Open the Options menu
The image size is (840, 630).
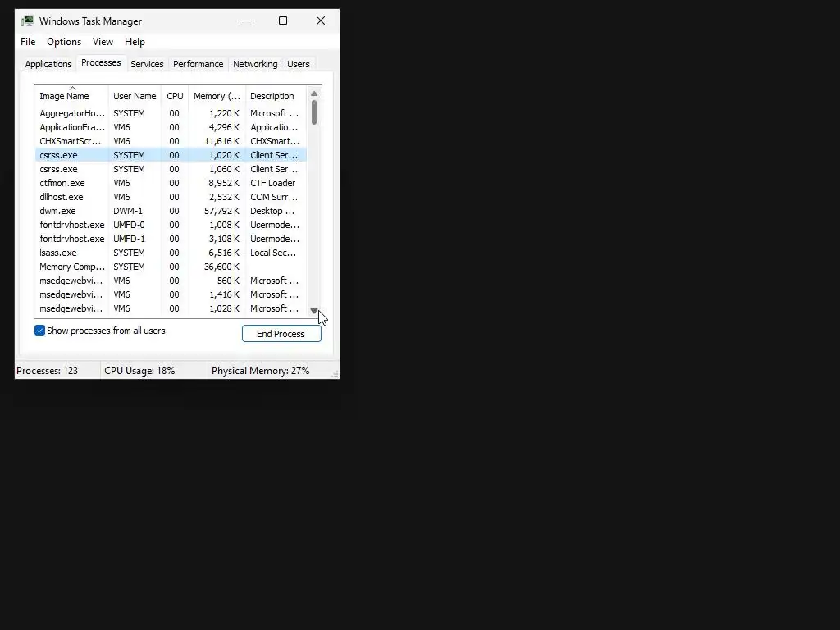(x=64, y=42)
